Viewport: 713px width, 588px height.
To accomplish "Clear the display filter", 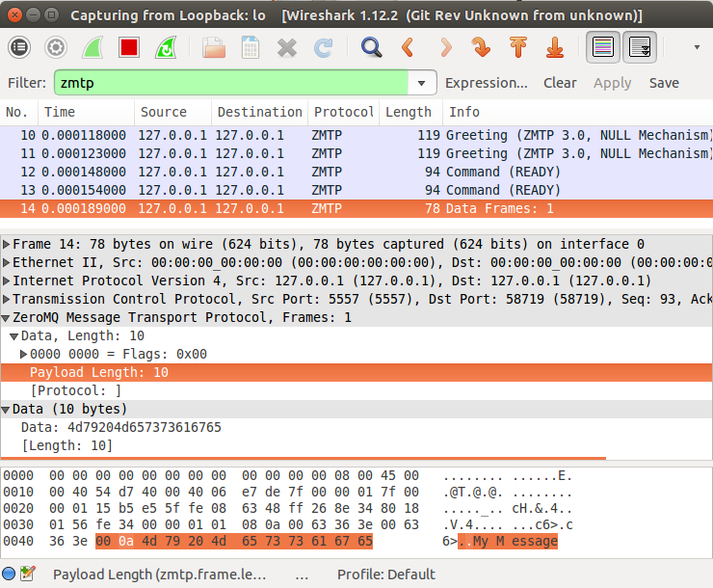I will [560, 83].
